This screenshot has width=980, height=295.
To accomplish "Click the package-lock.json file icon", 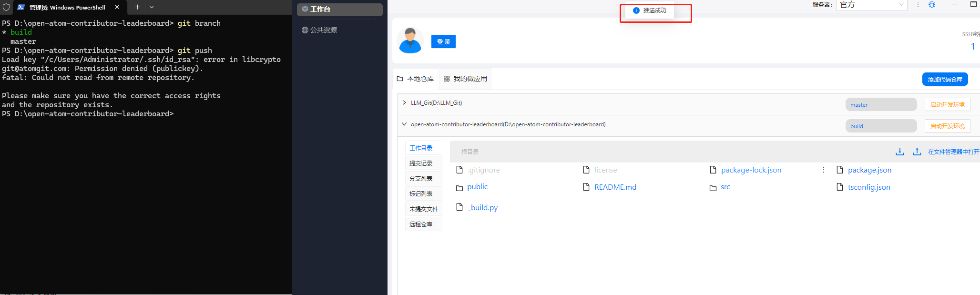I will tap(713, 170).
